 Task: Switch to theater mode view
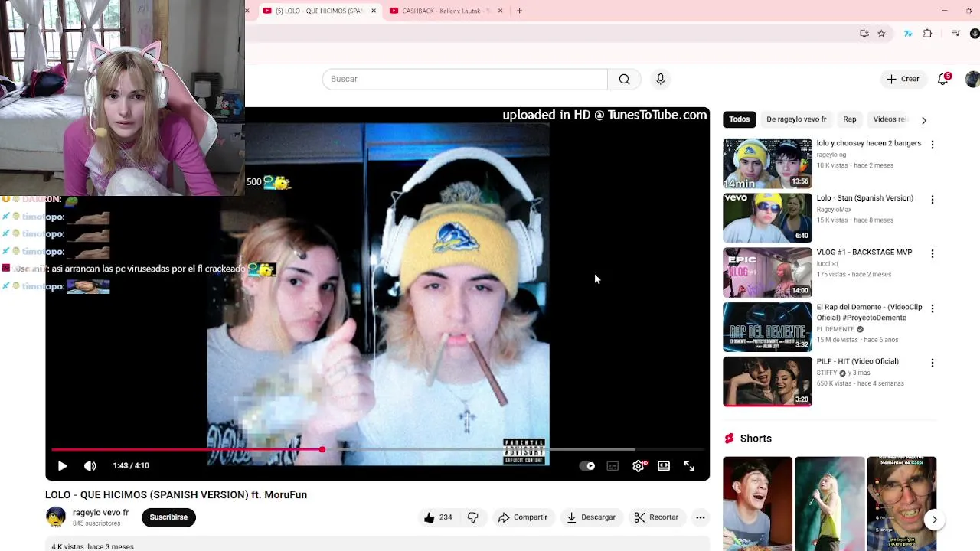click(x=664, y=465)
